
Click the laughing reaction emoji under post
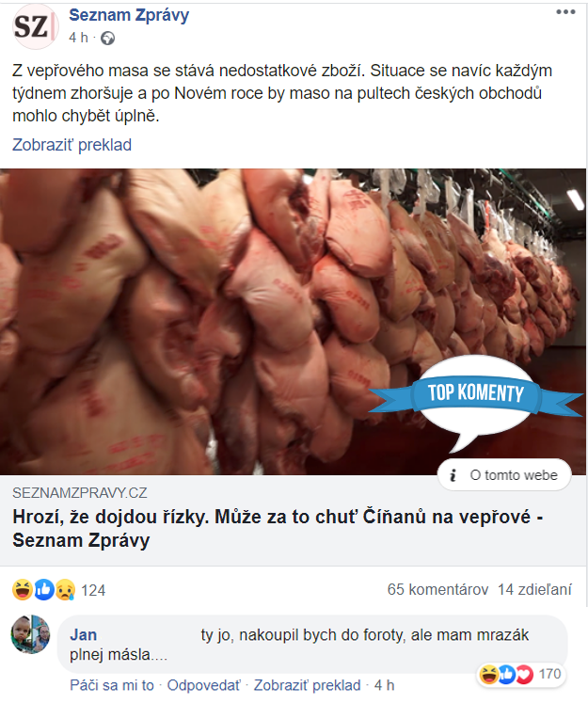[22, 589]
